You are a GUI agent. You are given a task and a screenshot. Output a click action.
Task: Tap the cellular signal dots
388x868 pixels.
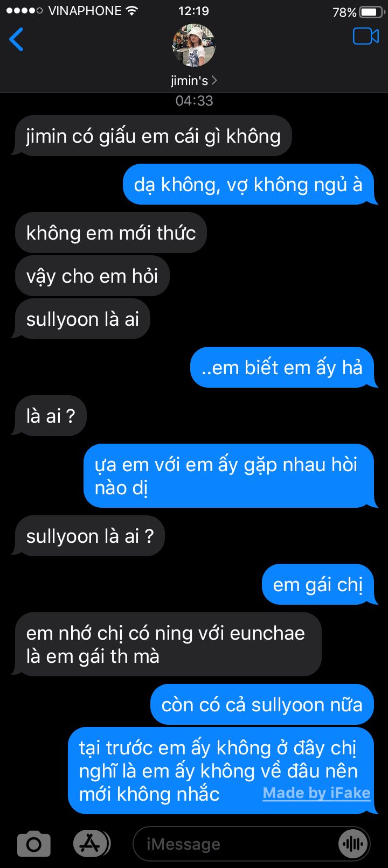pyautogui.click(x=24, y=11)
